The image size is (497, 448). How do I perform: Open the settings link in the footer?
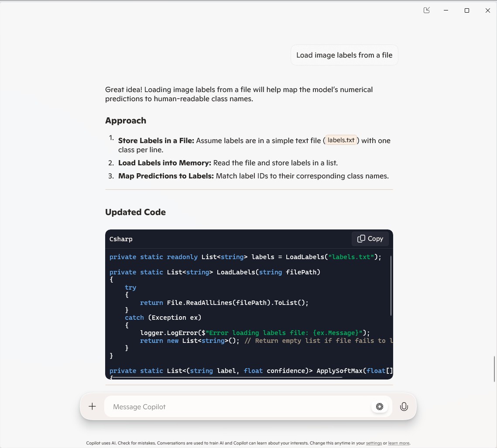[x=374, y=443]
